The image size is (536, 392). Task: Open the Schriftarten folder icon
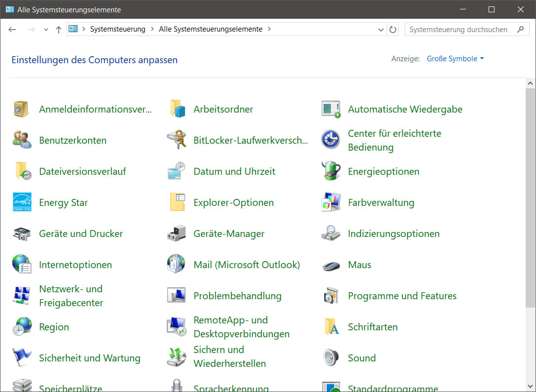[x=331, y=327]
